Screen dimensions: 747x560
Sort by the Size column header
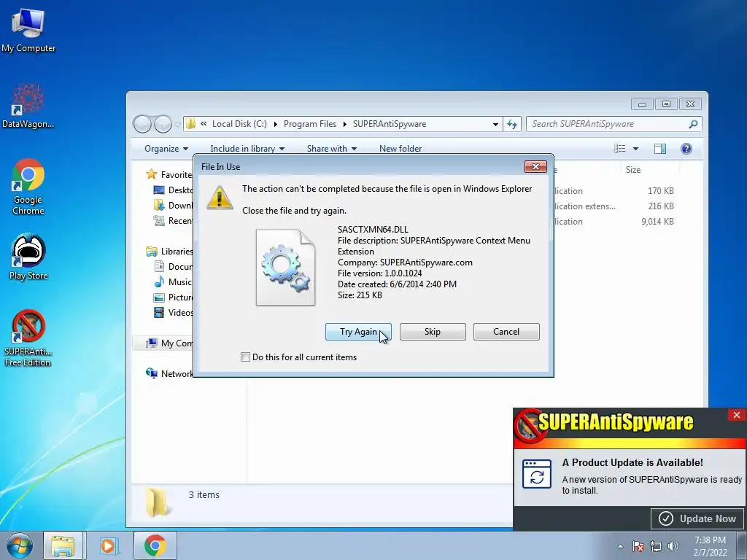(650, 169)
